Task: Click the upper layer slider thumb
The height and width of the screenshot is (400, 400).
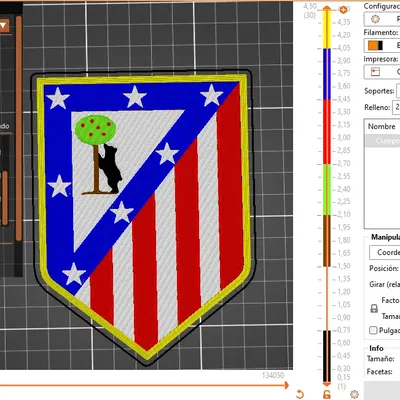Action: (x=327, y=9)
